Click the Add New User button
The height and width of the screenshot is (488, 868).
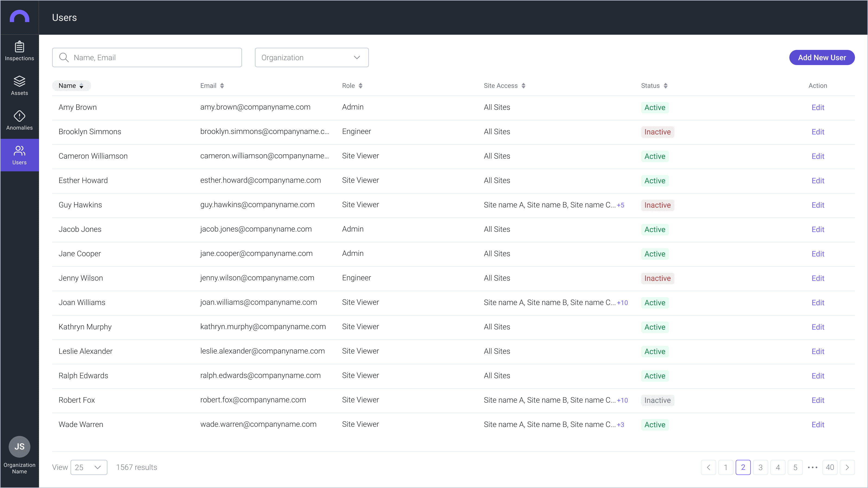(822, 57)
